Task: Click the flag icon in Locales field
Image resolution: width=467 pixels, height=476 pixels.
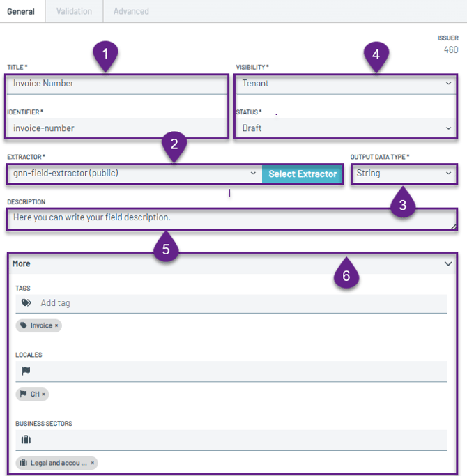Action: click(26, 371)
